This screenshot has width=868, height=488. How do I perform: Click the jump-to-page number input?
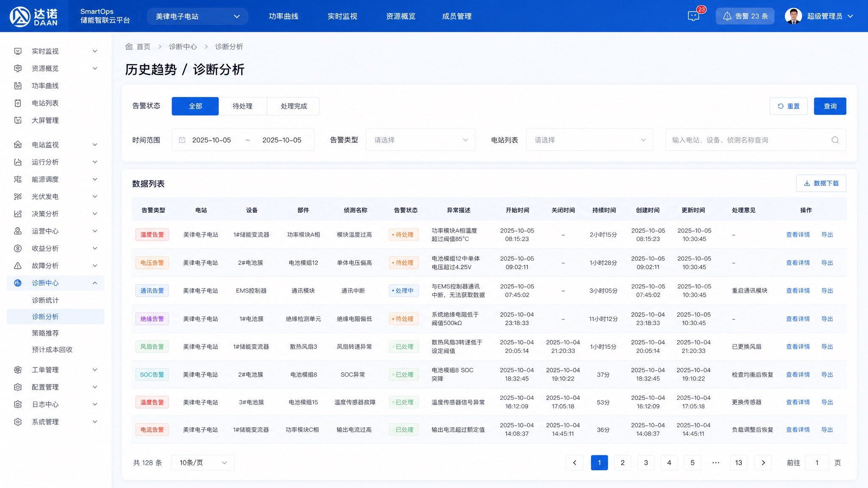(817, 463)
